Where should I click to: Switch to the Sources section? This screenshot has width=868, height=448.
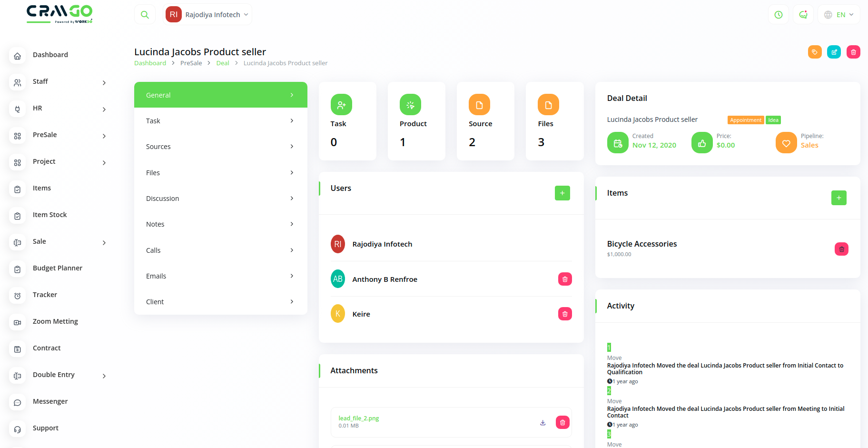pos(221,147)
